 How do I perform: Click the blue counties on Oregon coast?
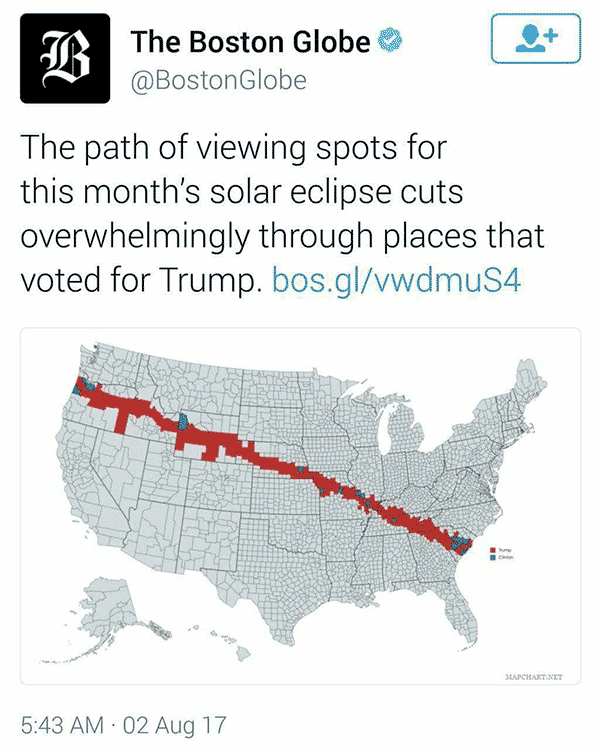[85, 386]
